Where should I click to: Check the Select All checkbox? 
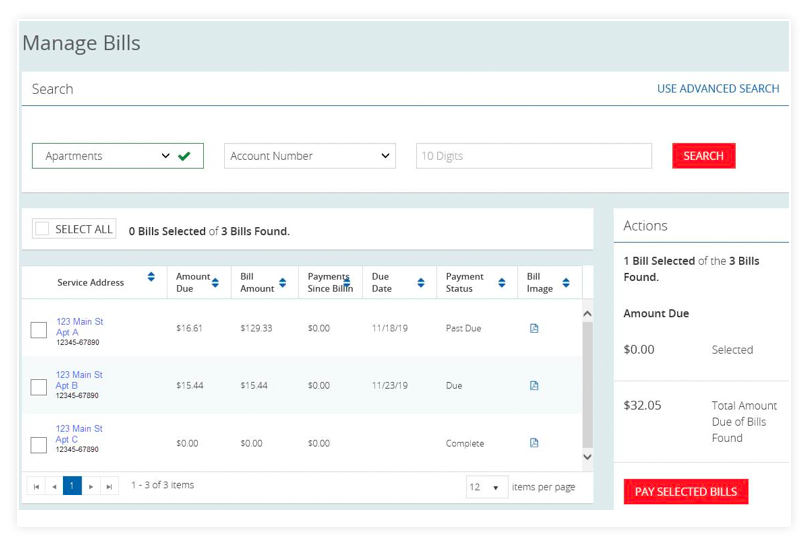tap(42, 229)
